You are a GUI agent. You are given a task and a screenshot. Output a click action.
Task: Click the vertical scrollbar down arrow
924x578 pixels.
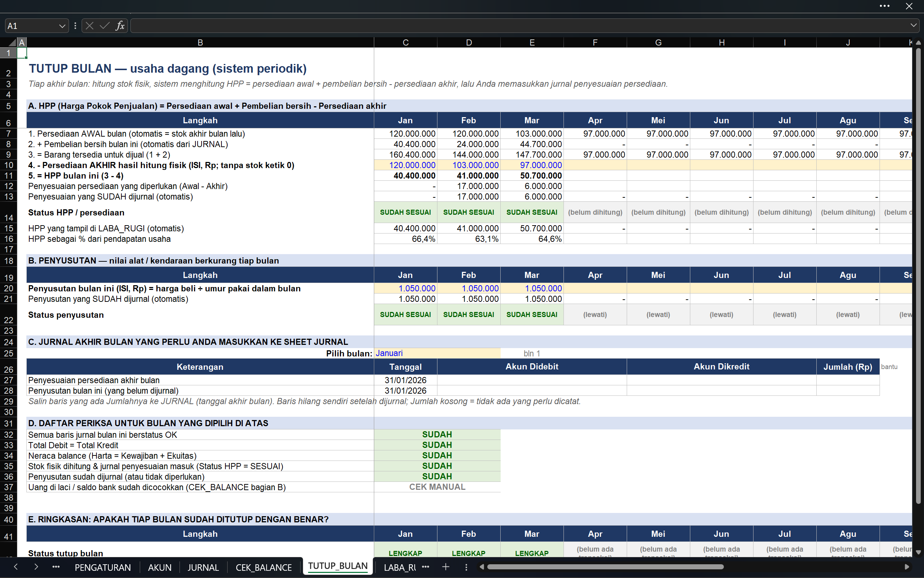click(918, 552)
